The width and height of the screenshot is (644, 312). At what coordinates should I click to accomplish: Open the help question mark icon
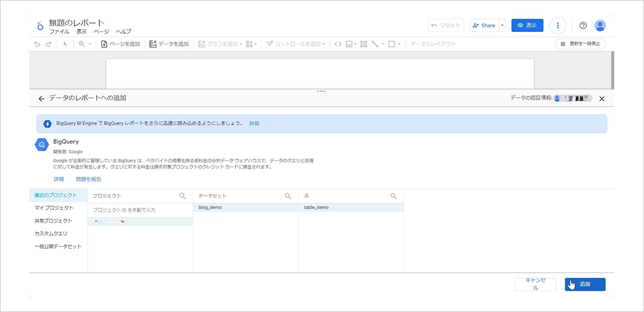coord(583,25)
